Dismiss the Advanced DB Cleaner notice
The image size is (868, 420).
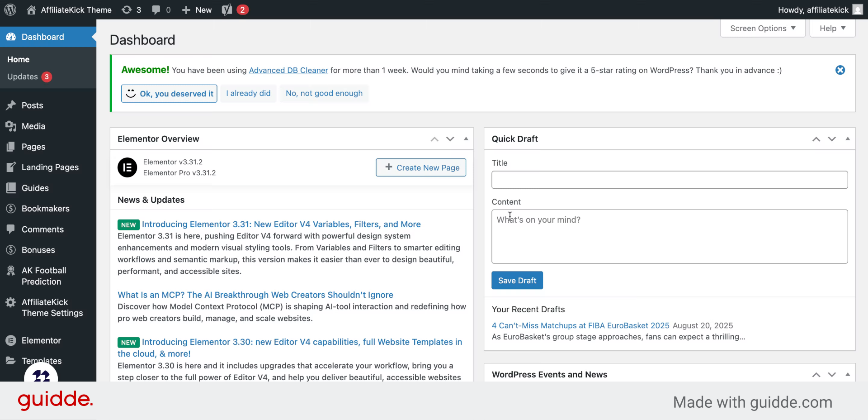[840, 70]
